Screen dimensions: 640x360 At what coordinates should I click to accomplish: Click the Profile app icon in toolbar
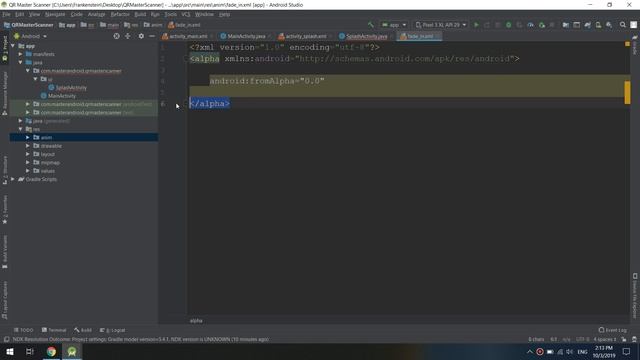coord(530,25)
